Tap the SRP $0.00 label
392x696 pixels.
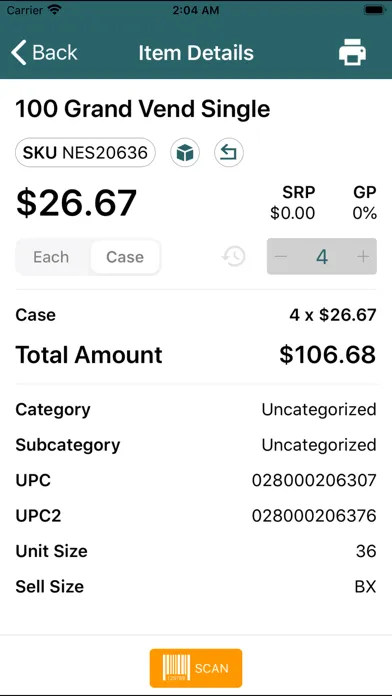[x=293, y=203]
